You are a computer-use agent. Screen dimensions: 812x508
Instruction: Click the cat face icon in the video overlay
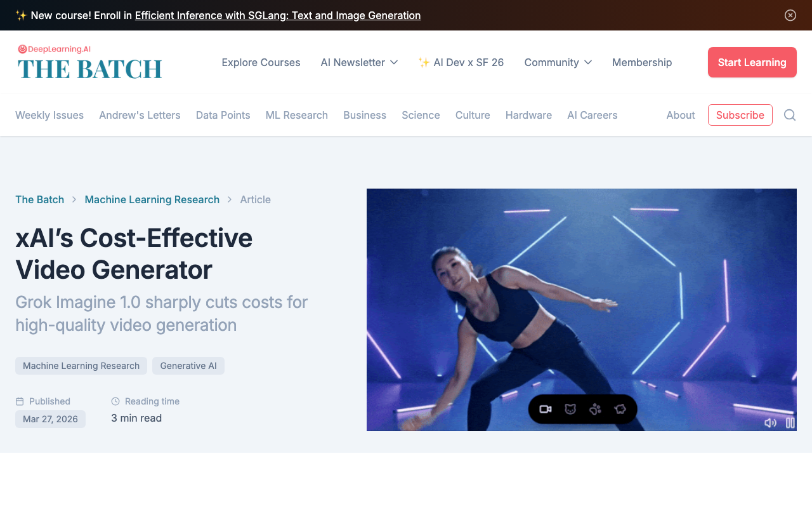click(570, 409)
